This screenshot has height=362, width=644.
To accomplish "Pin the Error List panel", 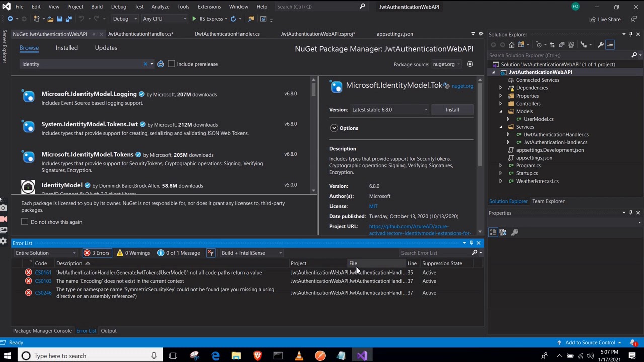I will click(471, 243).
